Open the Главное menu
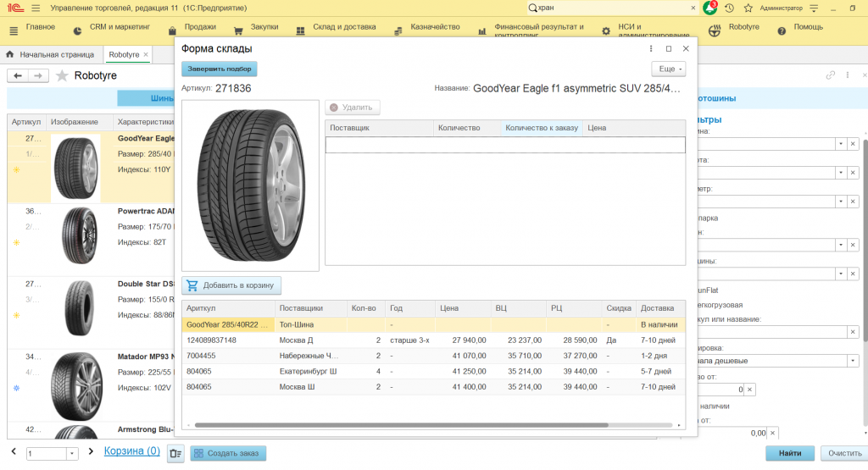Image resolution: width=868 pixels, height=470 pixels. click(41, 26)
